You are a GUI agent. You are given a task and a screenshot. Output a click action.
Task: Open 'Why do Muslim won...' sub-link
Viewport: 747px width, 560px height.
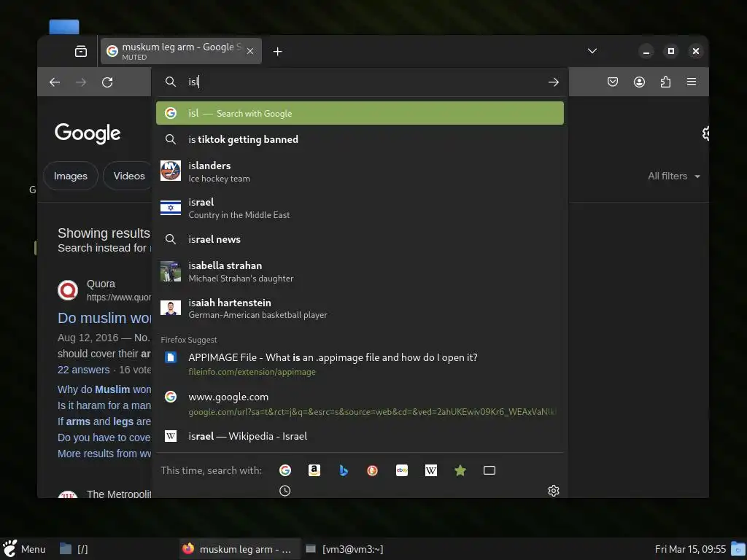tap(104, 389)
